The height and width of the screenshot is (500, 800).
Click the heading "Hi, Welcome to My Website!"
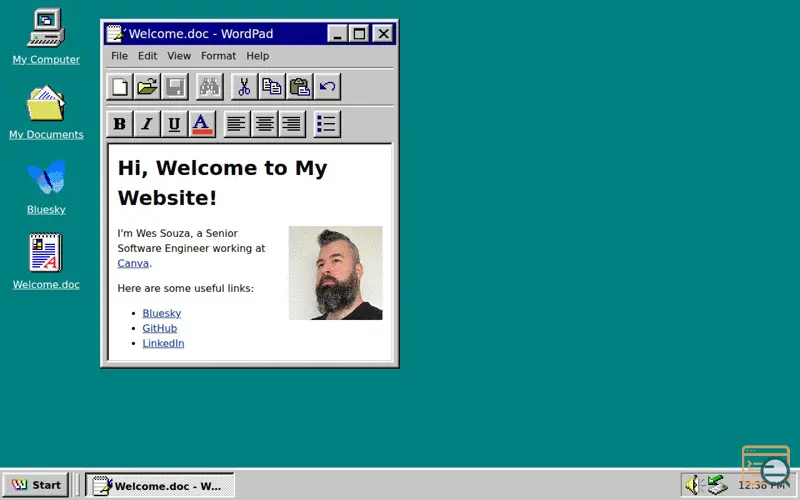point(222,183)
